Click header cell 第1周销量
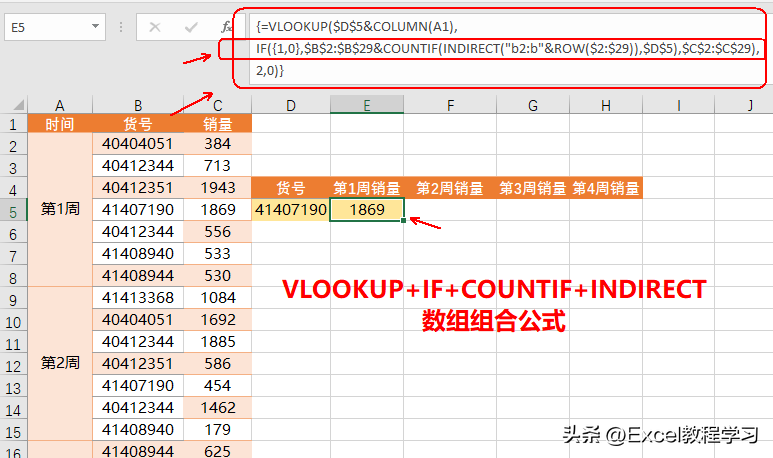 367,188
